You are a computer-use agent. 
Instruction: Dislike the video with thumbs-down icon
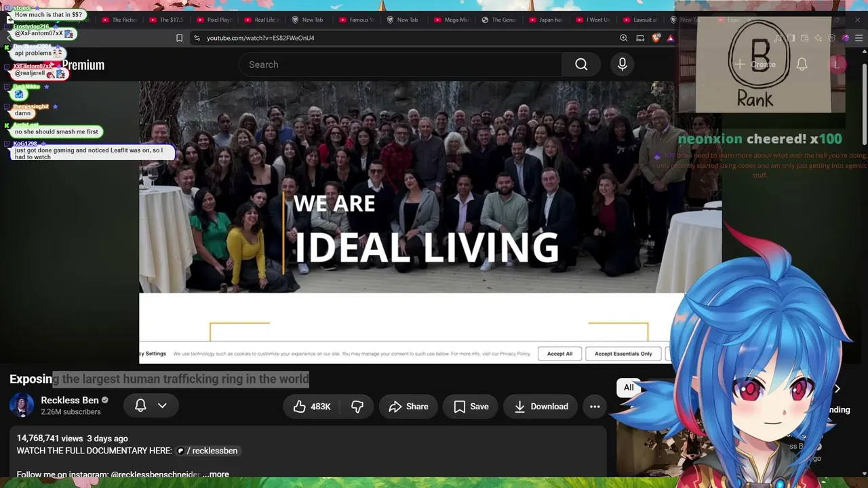pyautogui.click(x=357, y=407)
